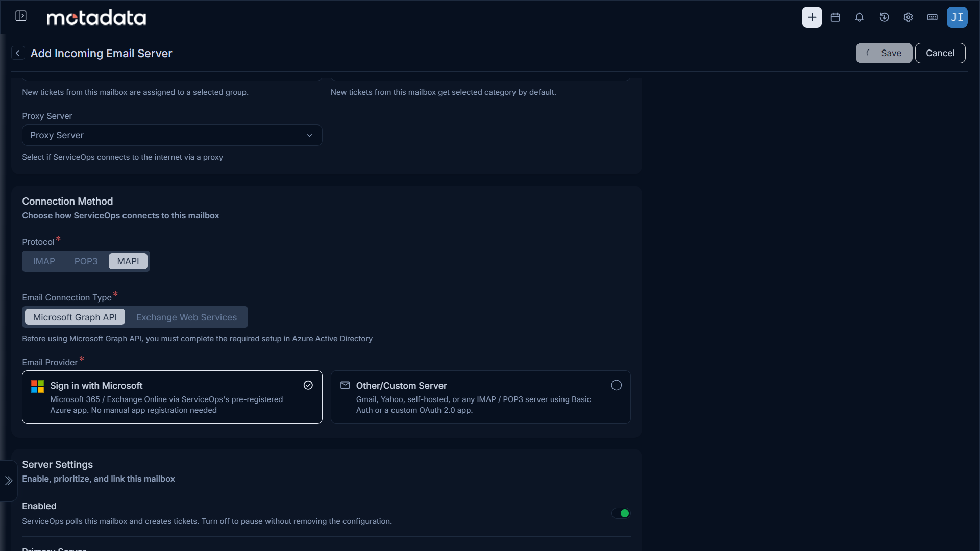Click 'Select if ServiceOps connects' proxy hint

pyautogui.click(x=122, y=157)
